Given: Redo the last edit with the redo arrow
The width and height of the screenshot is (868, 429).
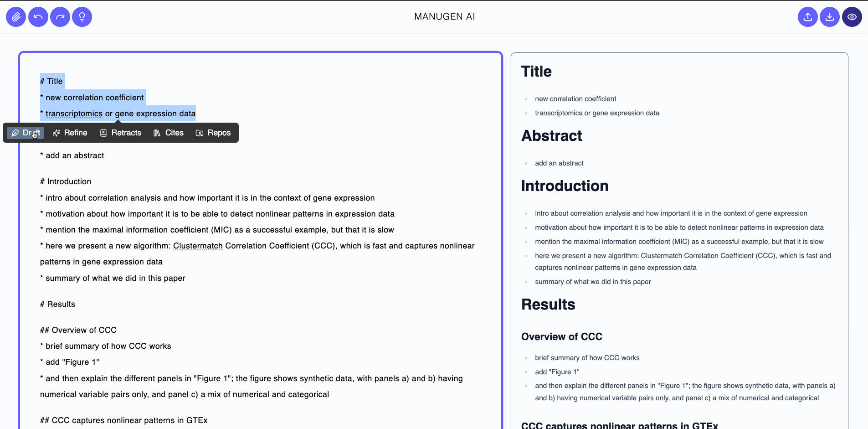Looking at the screenshot, I should pos(60,17).
